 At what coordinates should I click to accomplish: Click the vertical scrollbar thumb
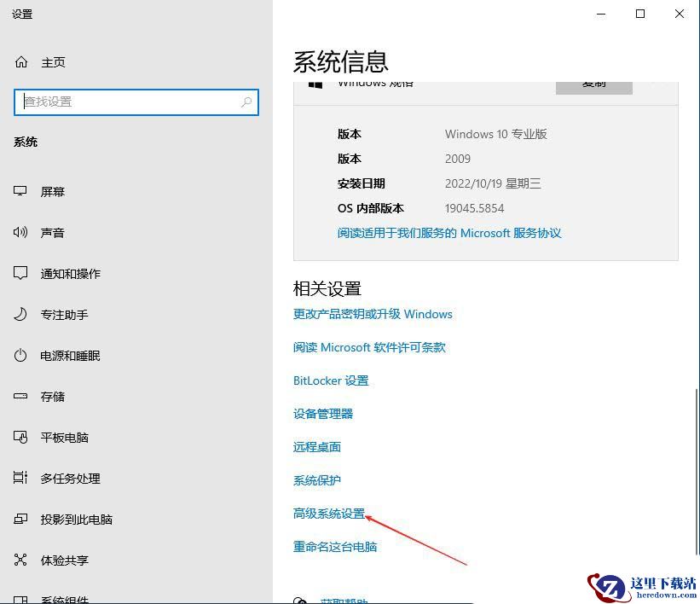click(x=697, y=473)
